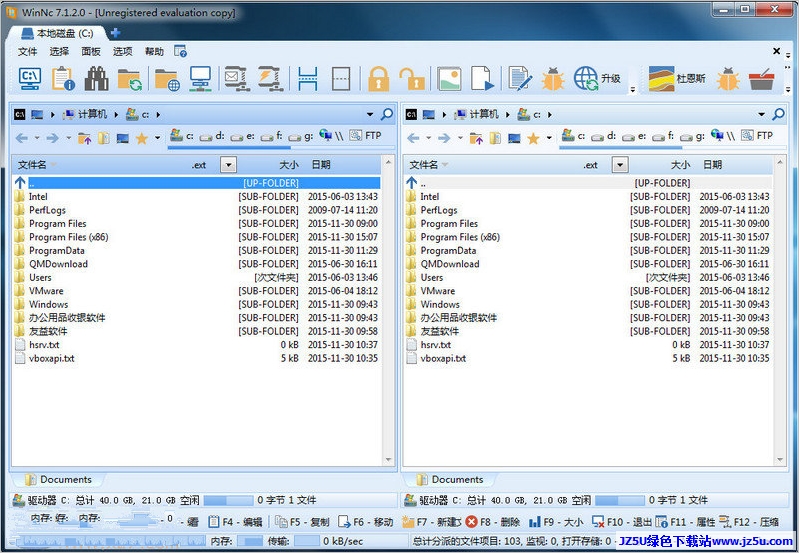Select the 本地磁盘 (C:) tab
The height and width of the screenshot is (553, 799).
pos(57,34)
